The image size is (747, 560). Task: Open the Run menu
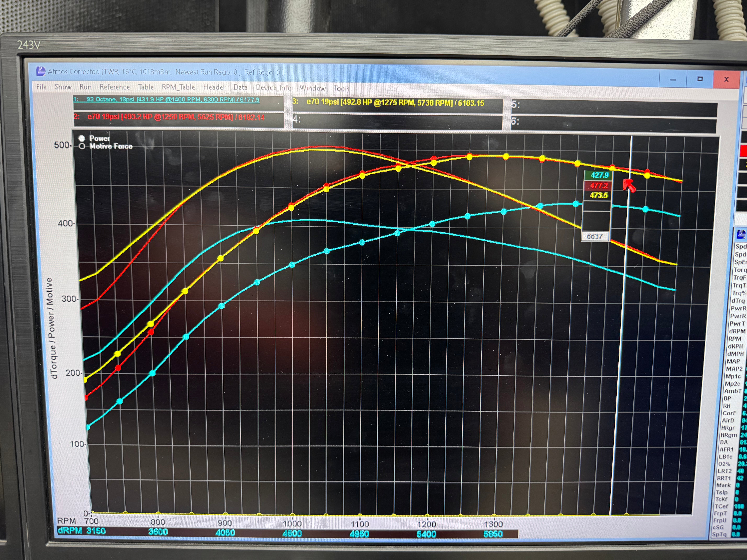click(85, 87)
